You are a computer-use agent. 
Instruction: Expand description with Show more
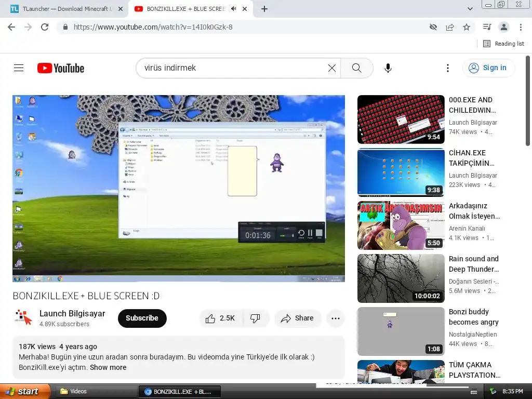point(108,367)
